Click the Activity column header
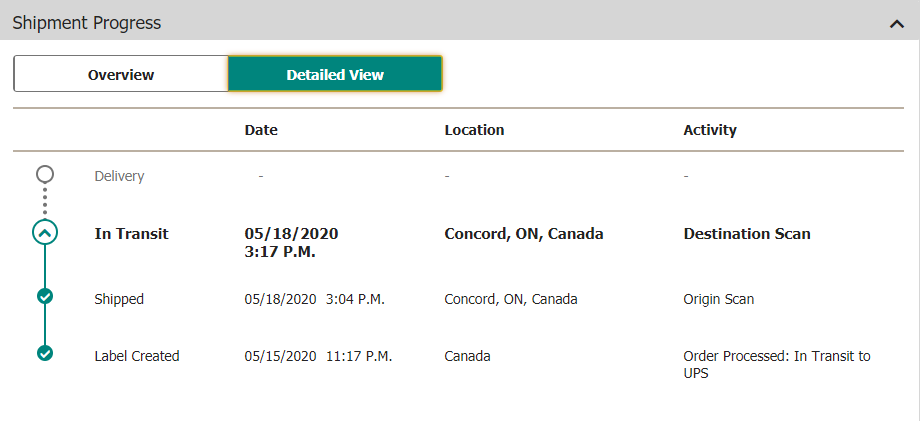The width and height of the screenshot is (921, 421). (710, 130)
